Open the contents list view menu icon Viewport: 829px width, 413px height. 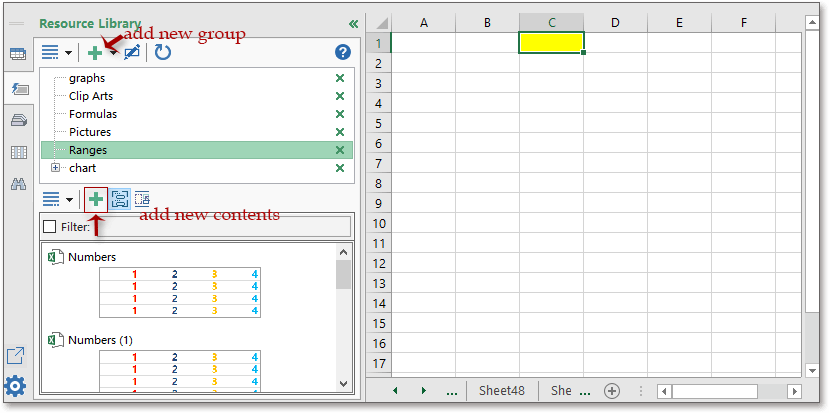coord(51,199)
